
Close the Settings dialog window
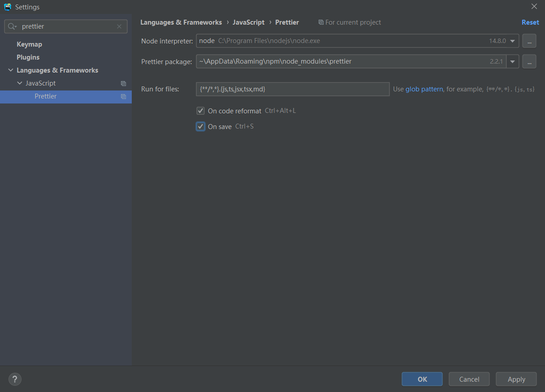(x=534, y=6)
